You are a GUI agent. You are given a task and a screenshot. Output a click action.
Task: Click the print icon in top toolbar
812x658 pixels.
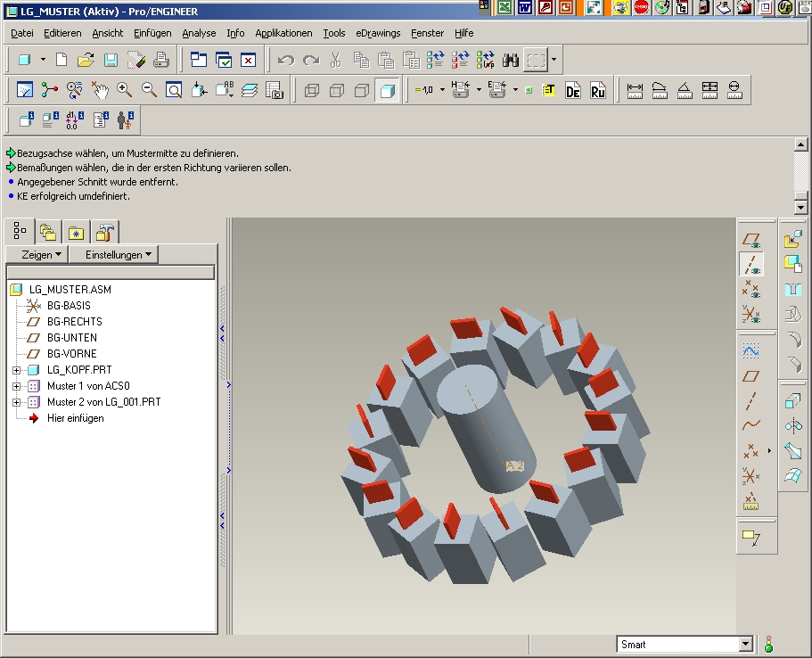161,61
